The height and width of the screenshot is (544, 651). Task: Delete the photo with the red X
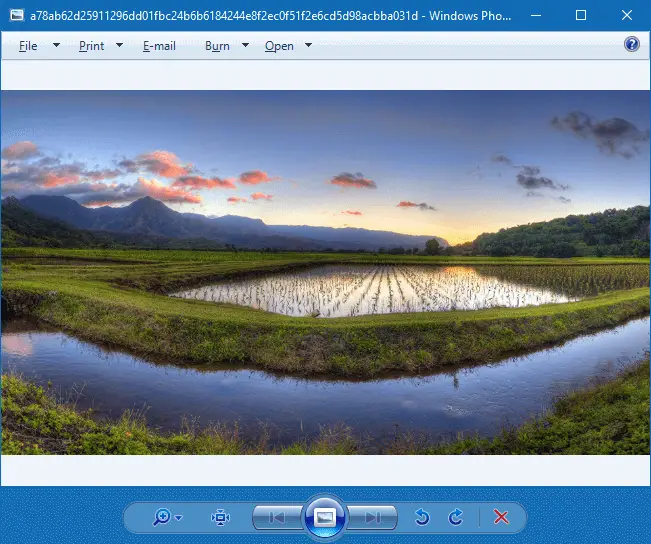click(502, 517)
